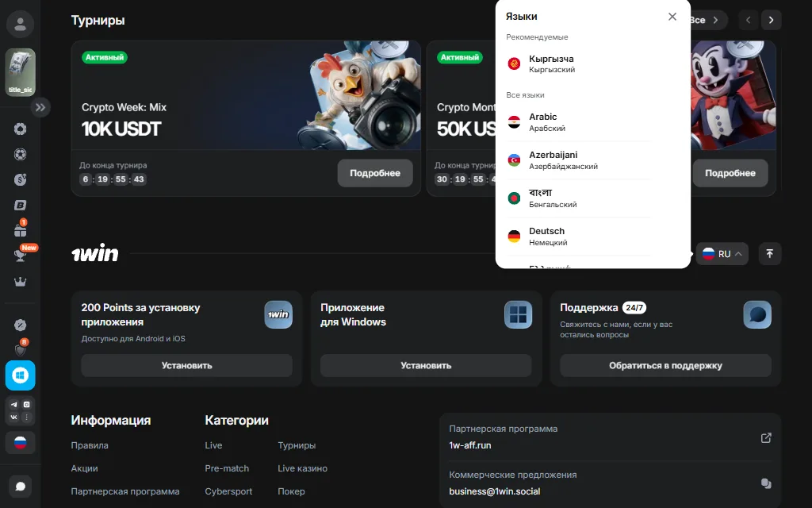
Task: Click the Russian flag language button in sidebar
Action: tap(20, 443)
